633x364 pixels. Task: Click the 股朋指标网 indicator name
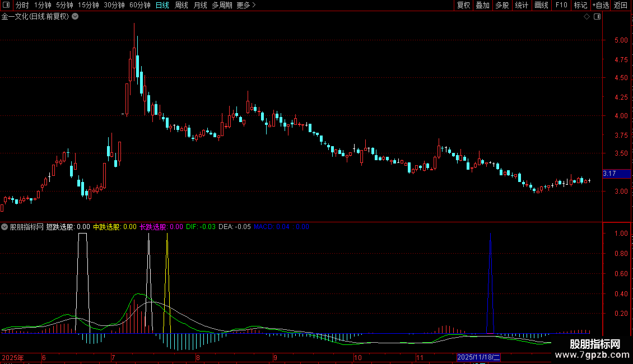27,227
